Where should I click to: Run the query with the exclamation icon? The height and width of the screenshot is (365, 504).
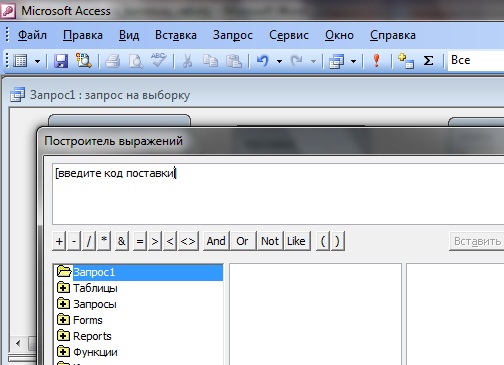[x=377, y=61]
